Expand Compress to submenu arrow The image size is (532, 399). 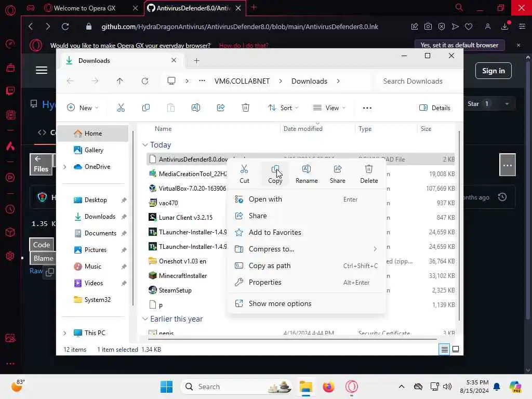coord(375,249)
